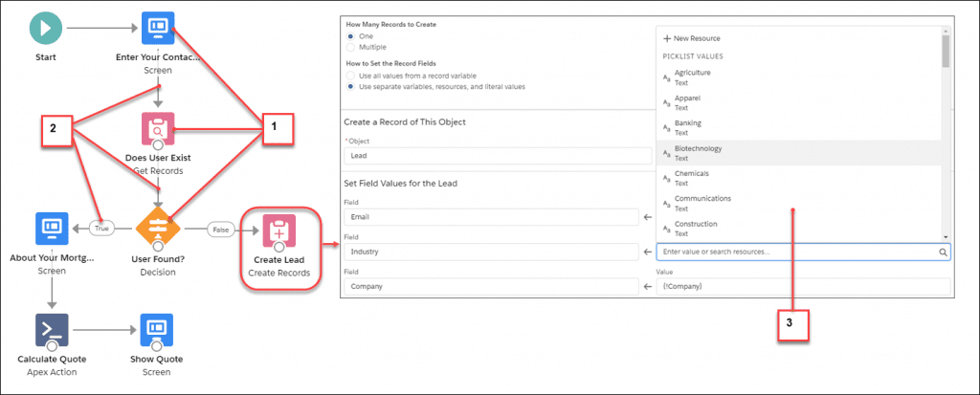Viewport: 980px width, 395px height.
Task: Choose the One record radio button
Action: [x=351, y=35]
